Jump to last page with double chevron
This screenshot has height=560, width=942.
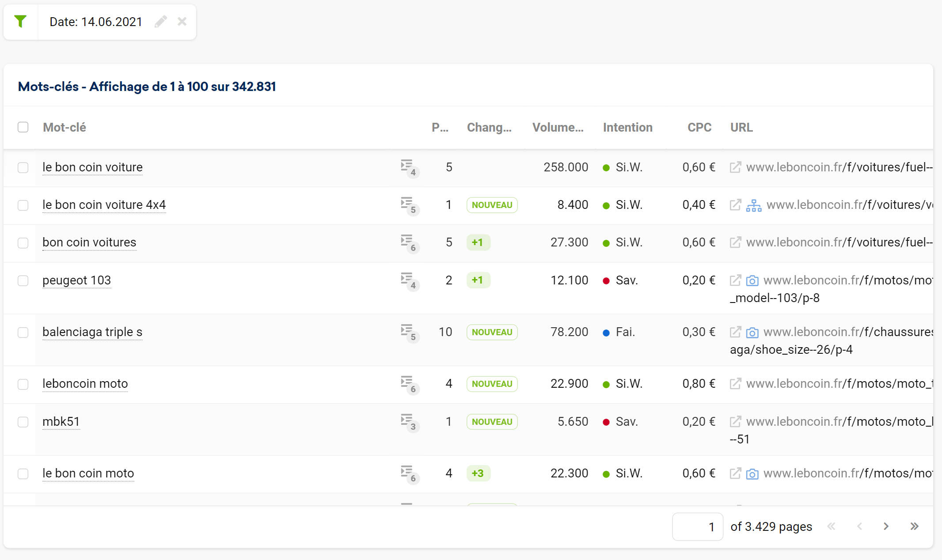click(914, 526)
